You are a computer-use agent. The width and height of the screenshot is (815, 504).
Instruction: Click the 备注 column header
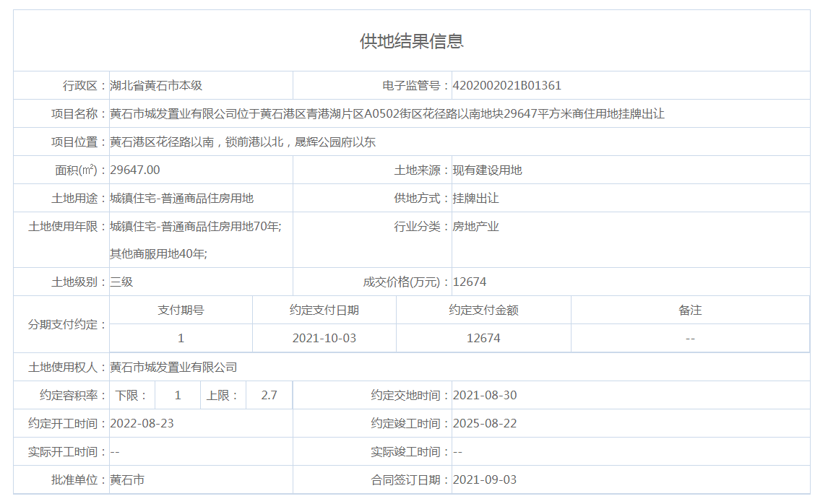coord(690,310)
